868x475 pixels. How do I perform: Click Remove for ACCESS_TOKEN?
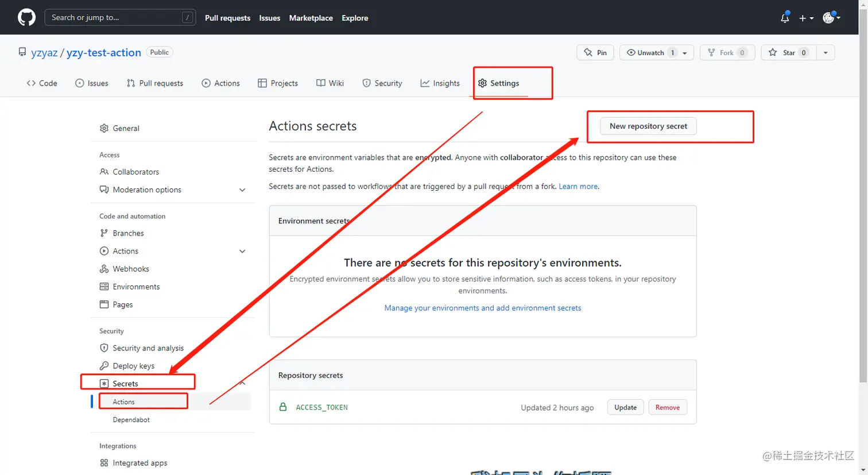(668, 407)
